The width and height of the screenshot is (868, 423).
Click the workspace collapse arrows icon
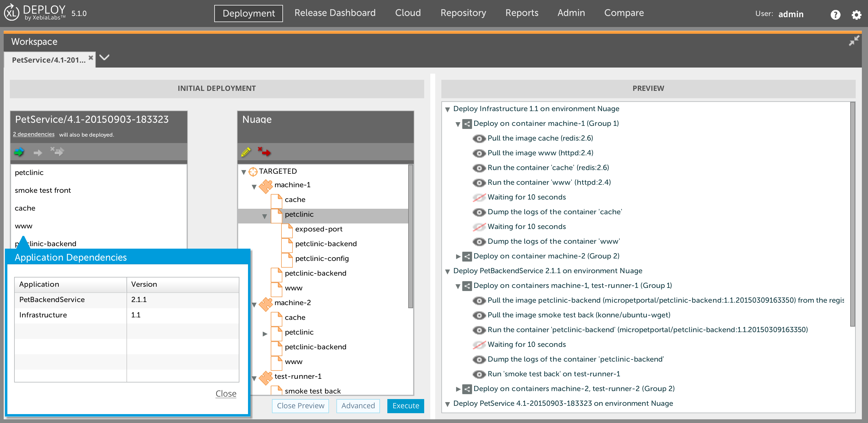point(854,41)
